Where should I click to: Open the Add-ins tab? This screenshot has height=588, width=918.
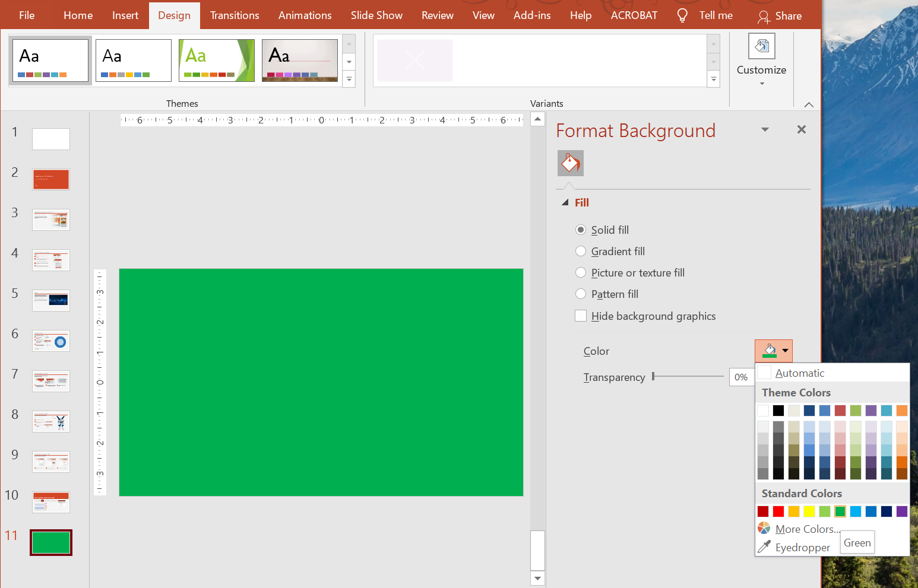tap(532, 15)
